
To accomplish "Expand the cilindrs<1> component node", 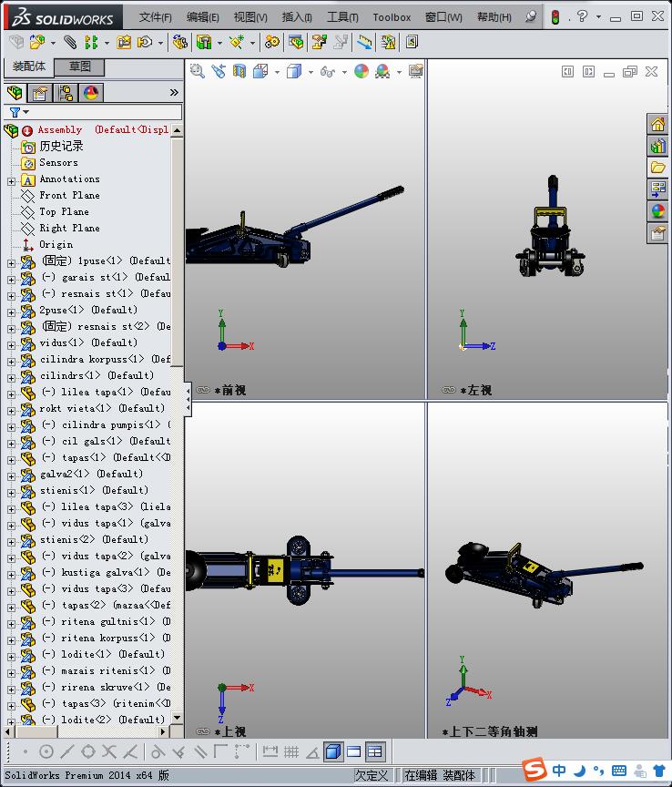I will pos(11,377).
